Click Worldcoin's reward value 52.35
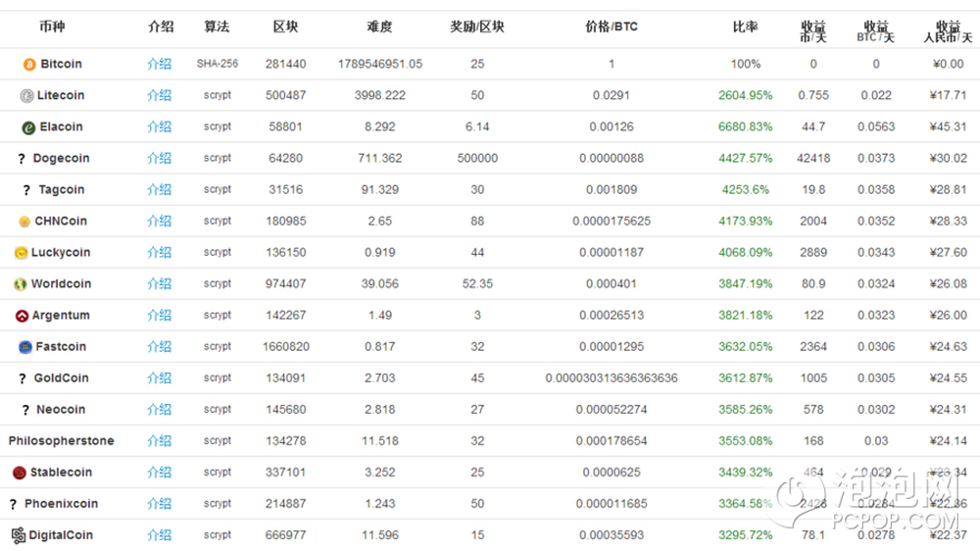Screen dimensions: 980x551 [x=477, y=284]
